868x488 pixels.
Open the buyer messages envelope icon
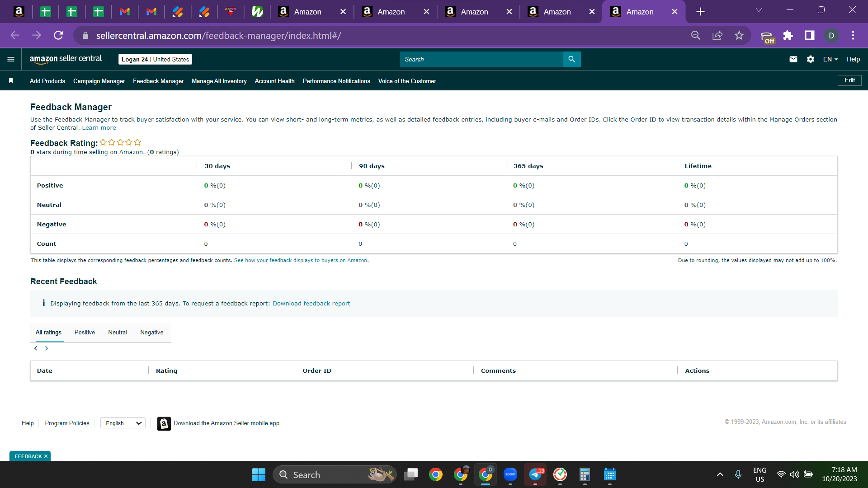pos(793,59)
